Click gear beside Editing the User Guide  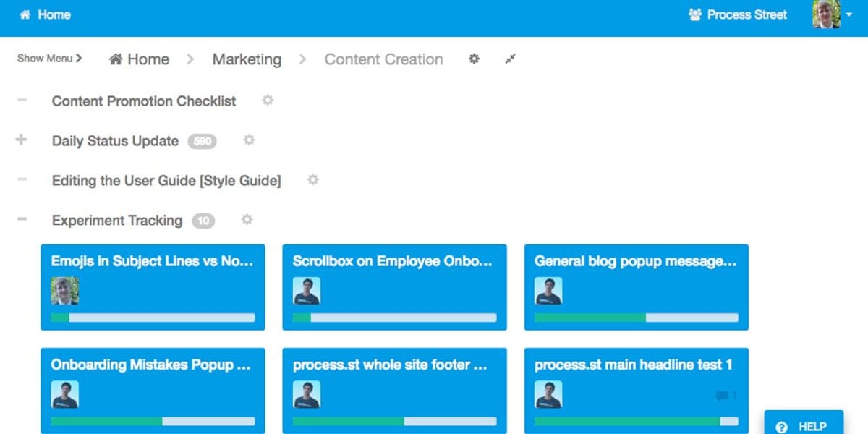(313, 180)
